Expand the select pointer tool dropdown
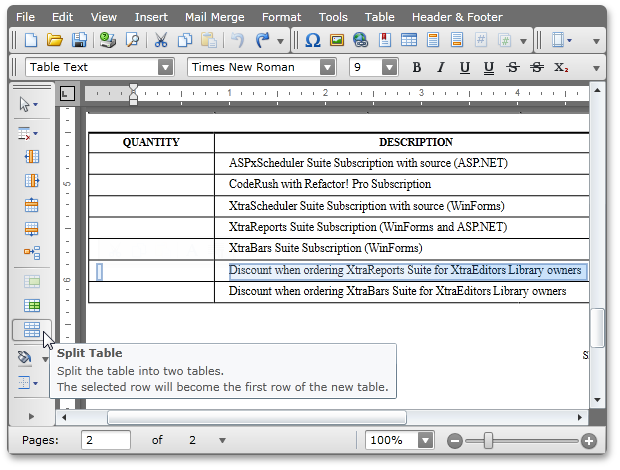 [x=36, y=105]
